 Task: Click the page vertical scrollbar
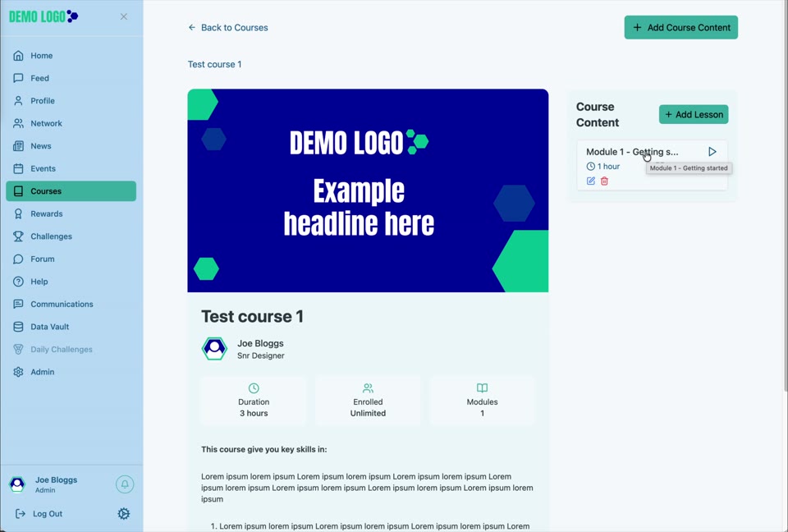[x=786, y=196]
